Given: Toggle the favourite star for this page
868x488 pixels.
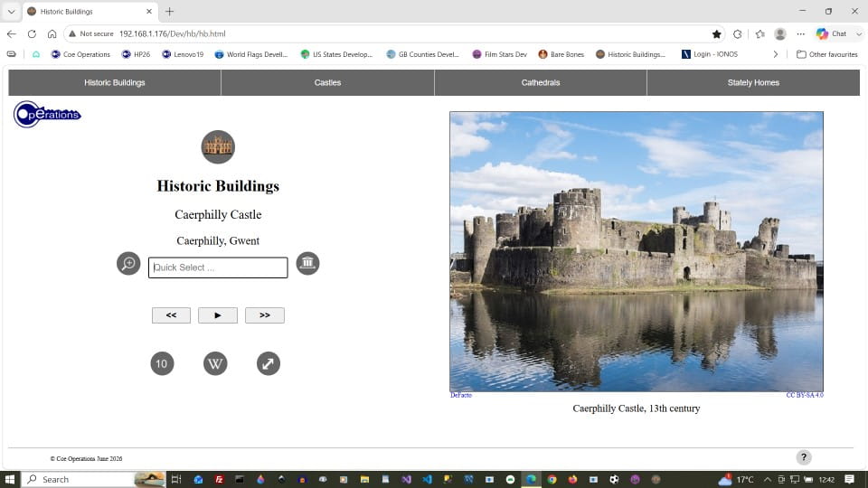Looking at the screenshot, I should [716, 34].
